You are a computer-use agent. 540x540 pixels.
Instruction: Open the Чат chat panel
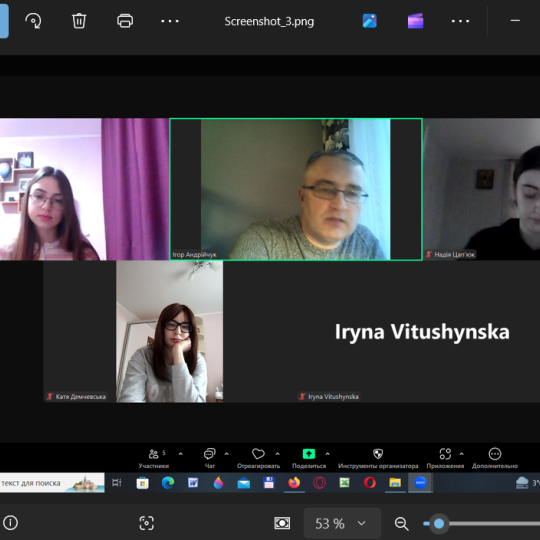[209, 458]
